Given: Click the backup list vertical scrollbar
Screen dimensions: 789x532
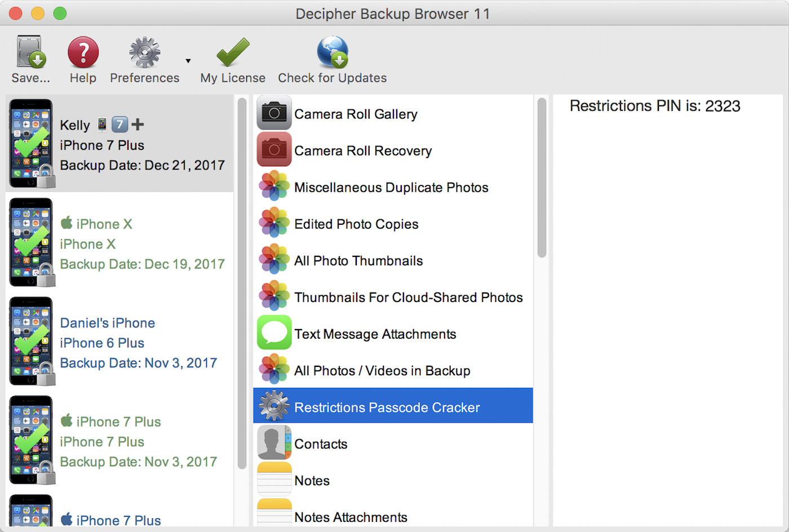Looking at the screenshot, I should pyautogui.click(x=242, y=283).
